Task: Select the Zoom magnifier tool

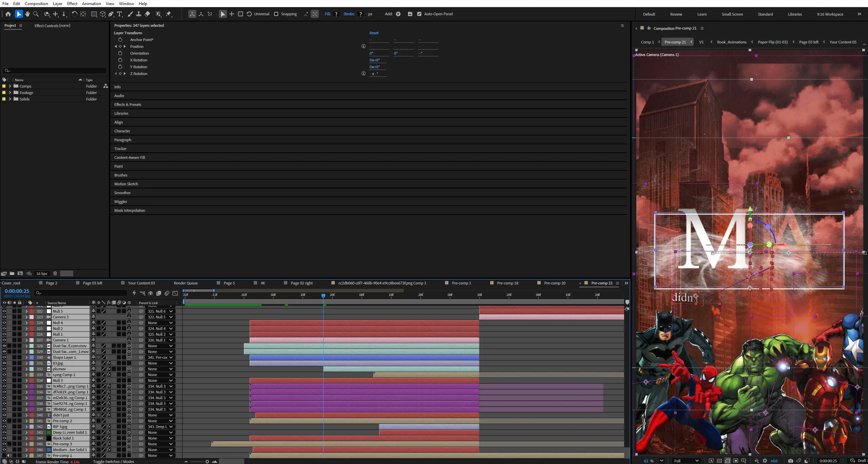Action: tap(36, 14)
